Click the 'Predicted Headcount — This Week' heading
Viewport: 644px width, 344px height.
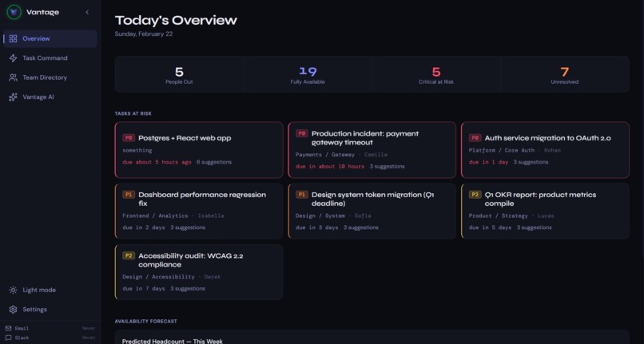(173, 341)
